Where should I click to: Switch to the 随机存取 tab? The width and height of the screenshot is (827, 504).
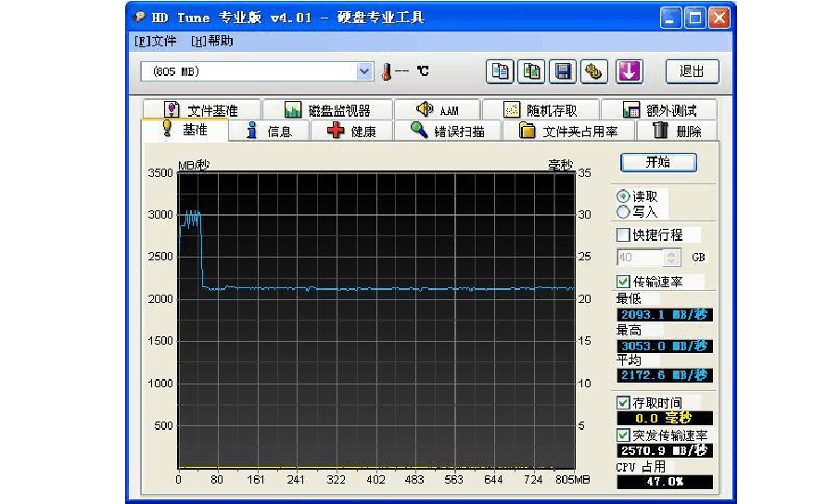[541, 110]
